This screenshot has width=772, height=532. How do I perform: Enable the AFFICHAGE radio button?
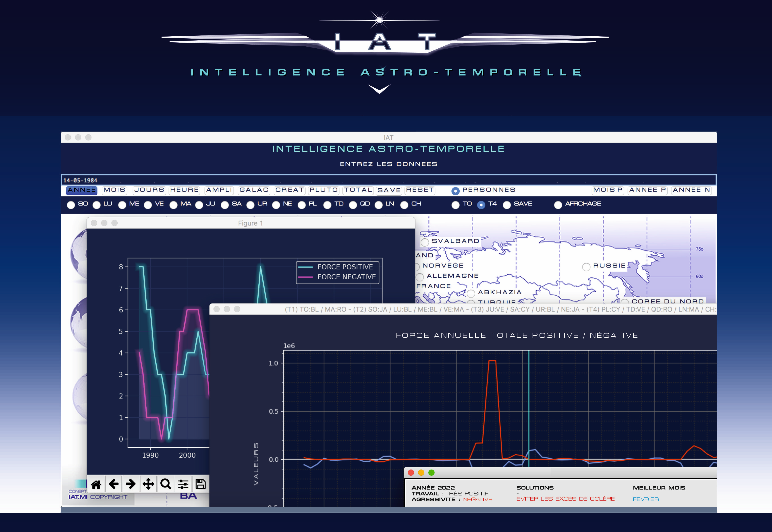[558, 205]
